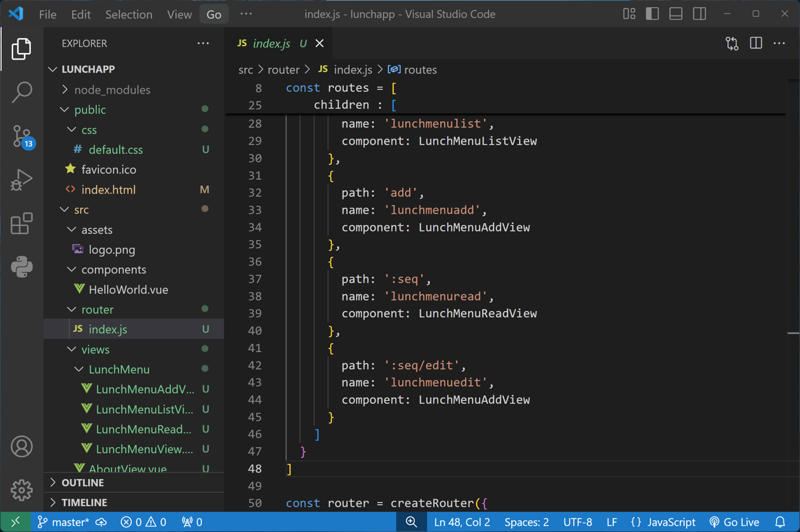The height and width of the screenshot is (532, 800).
Task: Toggle Primary Side Bar visibility
Action: coord(652,14)
